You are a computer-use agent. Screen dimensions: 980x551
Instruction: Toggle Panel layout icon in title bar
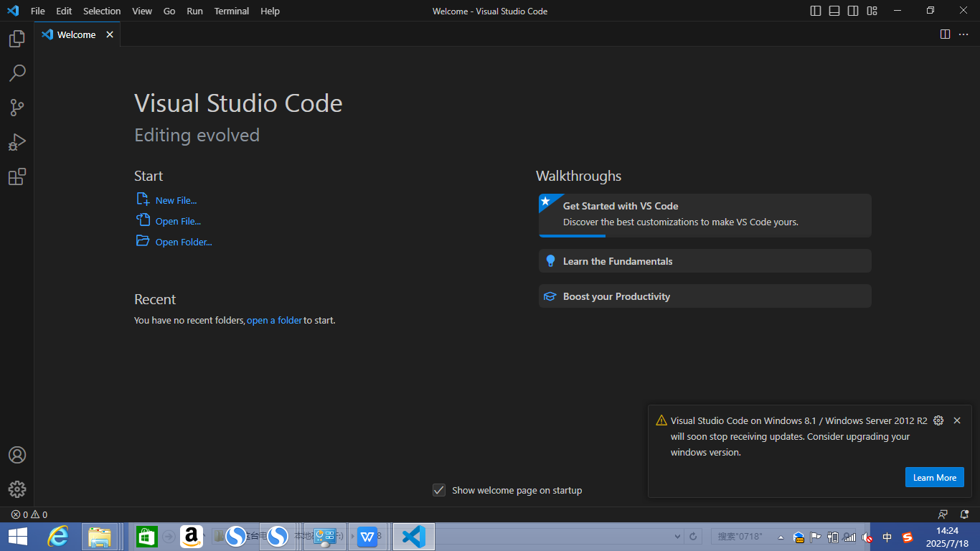[834, 11]
